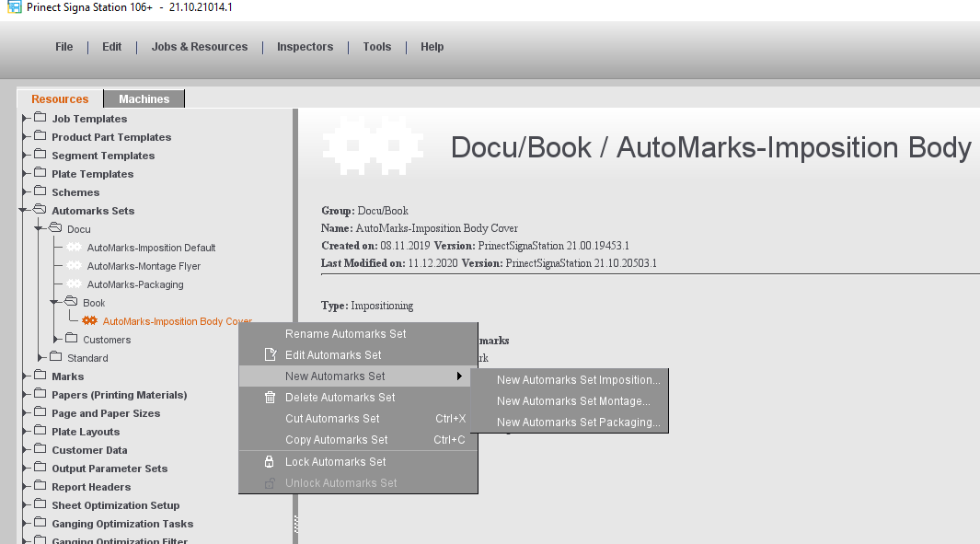980x544 pixels.
Task: Click the orange Body Cover automarks icon
Action: coord(90,320)
